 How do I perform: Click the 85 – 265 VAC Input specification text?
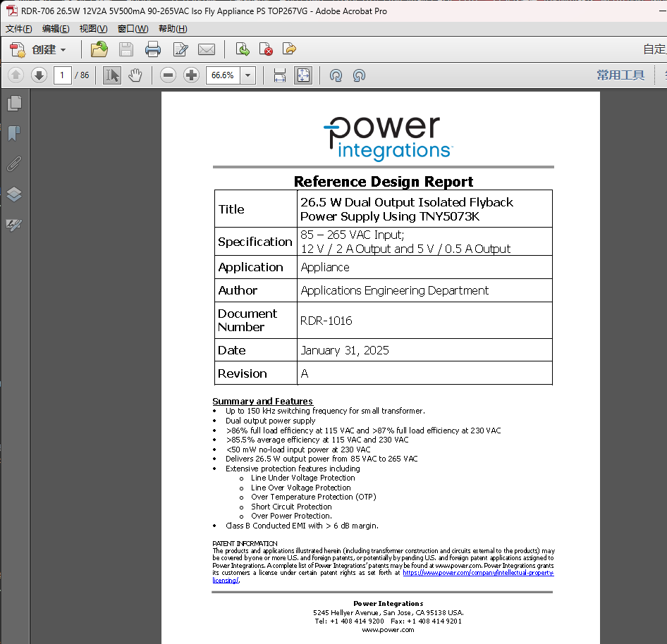[x=353, y=235]
